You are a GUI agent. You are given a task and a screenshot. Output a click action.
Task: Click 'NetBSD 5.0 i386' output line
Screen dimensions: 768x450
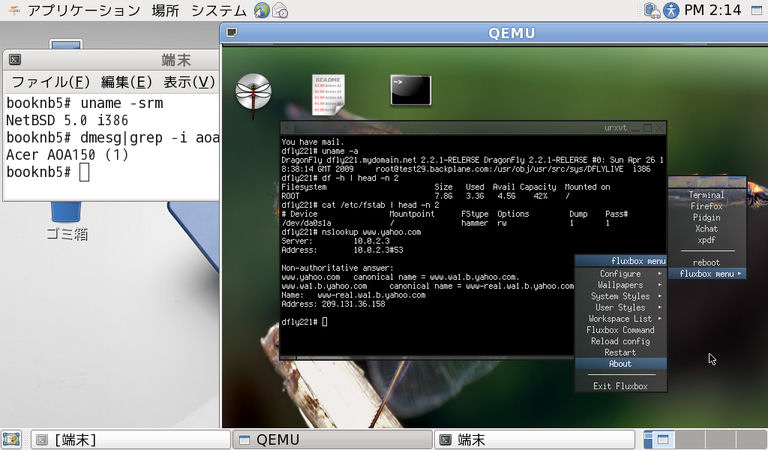(x=67, y=120)
